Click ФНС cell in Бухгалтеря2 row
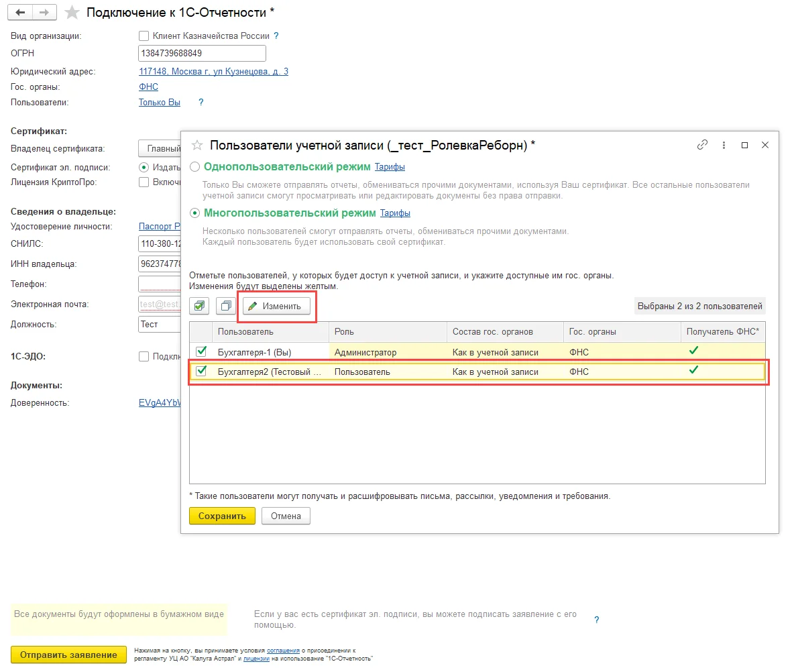Image resolution: width=794 pixels, height=672 pixels. [x=622, y=372]
